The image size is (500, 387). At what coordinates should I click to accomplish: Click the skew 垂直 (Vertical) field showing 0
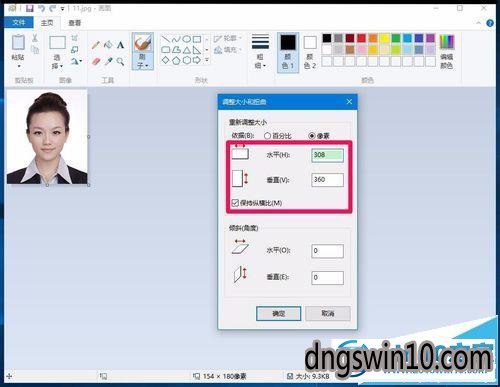click(x=327, y=278)
